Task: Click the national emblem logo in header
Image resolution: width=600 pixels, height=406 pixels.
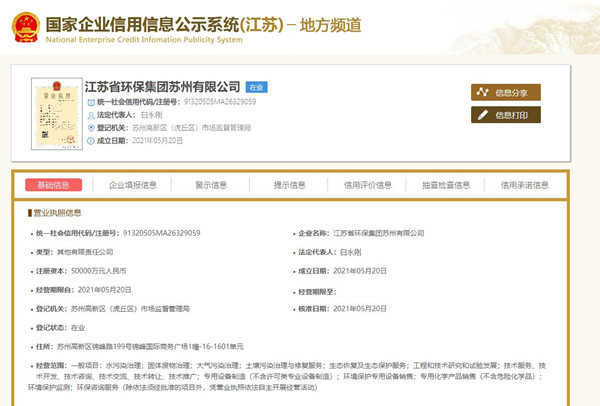Action: (23, 20)
